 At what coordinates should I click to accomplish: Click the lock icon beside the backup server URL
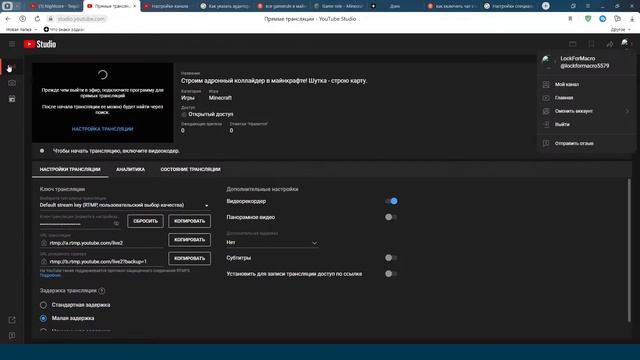coord(44,262)
